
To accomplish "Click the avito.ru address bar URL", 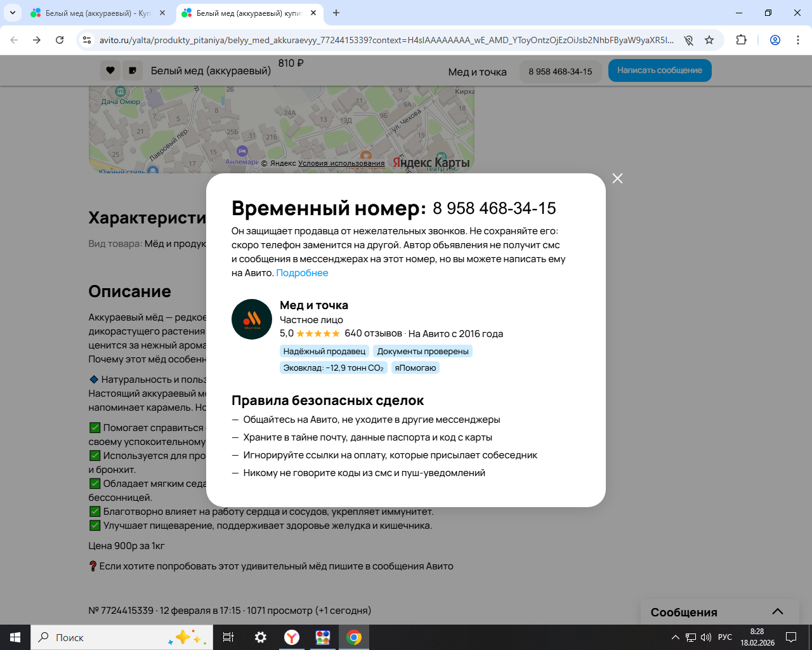I will pos(386,40).
